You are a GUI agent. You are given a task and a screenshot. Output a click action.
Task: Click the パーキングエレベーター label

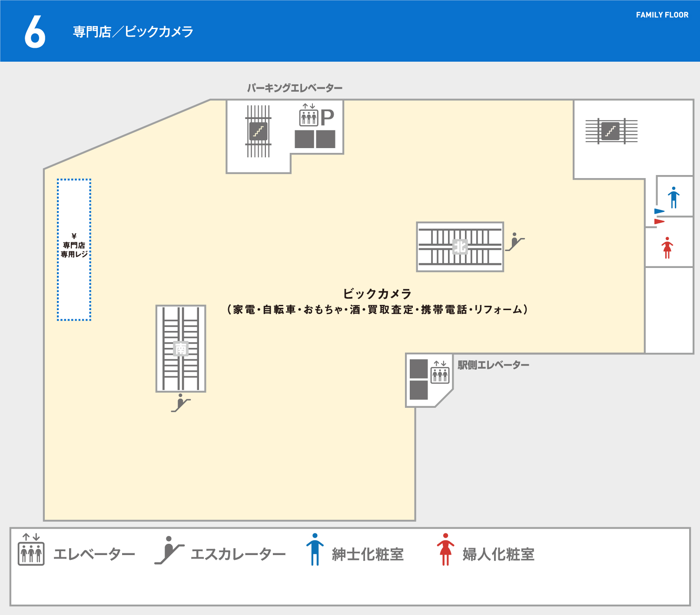click(x=295, y=88)
